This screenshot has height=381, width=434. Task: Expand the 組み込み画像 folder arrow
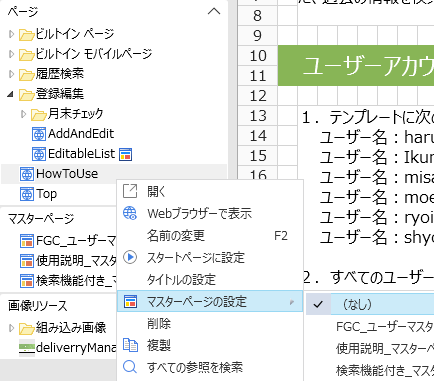pos(11,328)
